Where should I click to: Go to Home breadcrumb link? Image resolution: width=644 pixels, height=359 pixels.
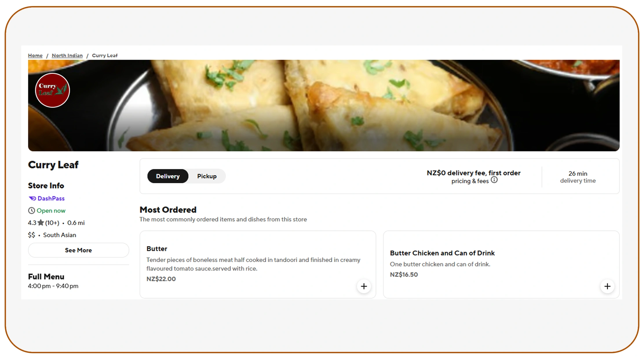(35, 55)
